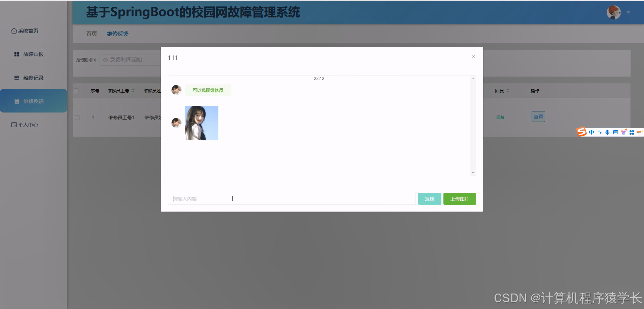This screenshot has height=309, width=644.
Task: Toggle the 中 Chinese/English input switch
Action: coord(592,132)
